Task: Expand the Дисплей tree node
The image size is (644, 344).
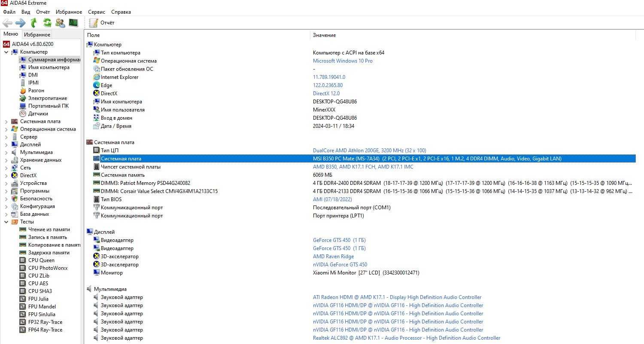Action: coord(6,145)
